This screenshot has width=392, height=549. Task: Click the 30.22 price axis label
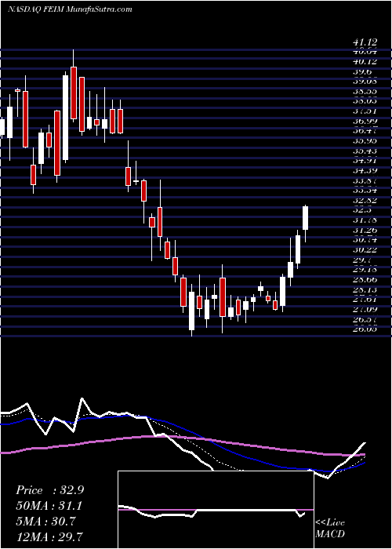tap(365, 250)
